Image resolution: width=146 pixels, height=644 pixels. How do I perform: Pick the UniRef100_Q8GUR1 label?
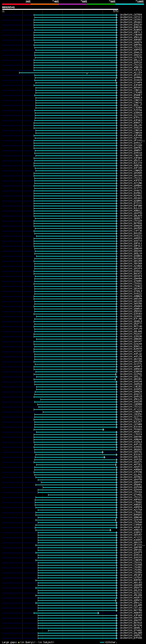[131, 379]
